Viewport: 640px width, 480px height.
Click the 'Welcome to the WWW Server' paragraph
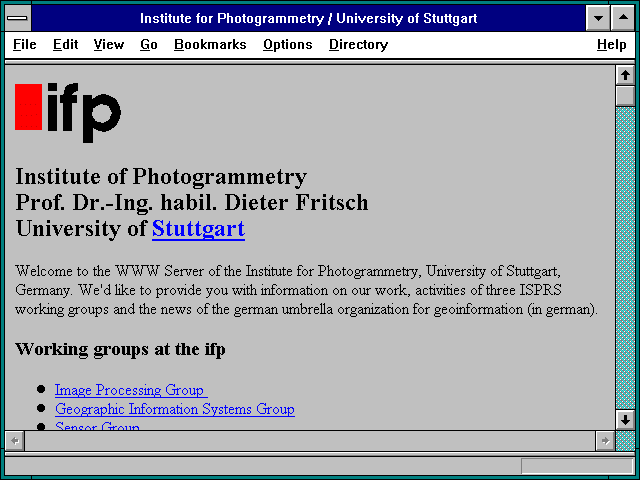pyautogui.click(x=307, y=290)
